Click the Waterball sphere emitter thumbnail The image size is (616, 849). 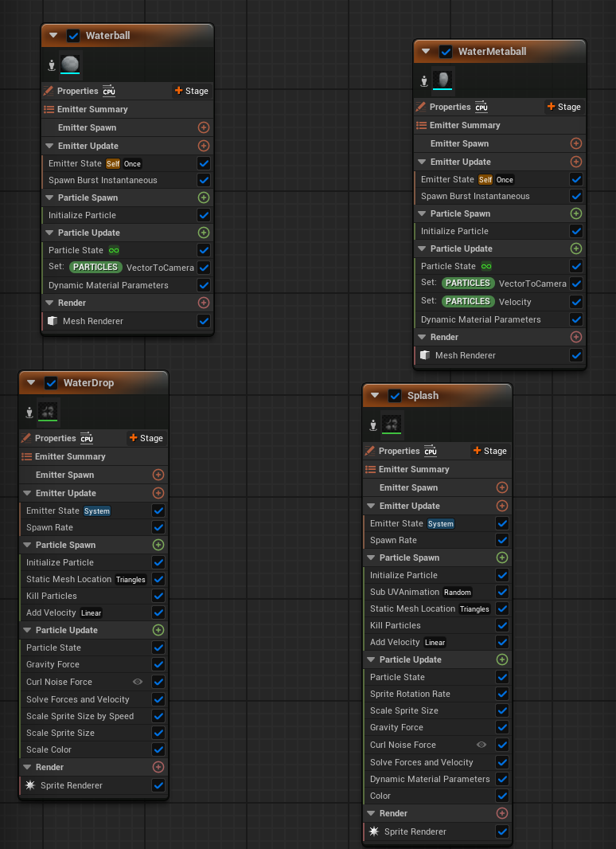(x=70, y=63)
